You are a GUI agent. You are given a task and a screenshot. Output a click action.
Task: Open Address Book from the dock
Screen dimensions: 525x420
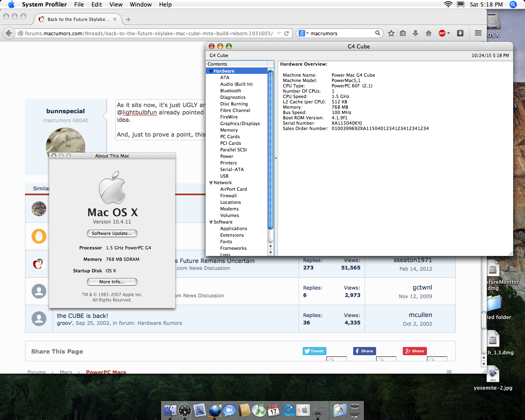point(244,410)
